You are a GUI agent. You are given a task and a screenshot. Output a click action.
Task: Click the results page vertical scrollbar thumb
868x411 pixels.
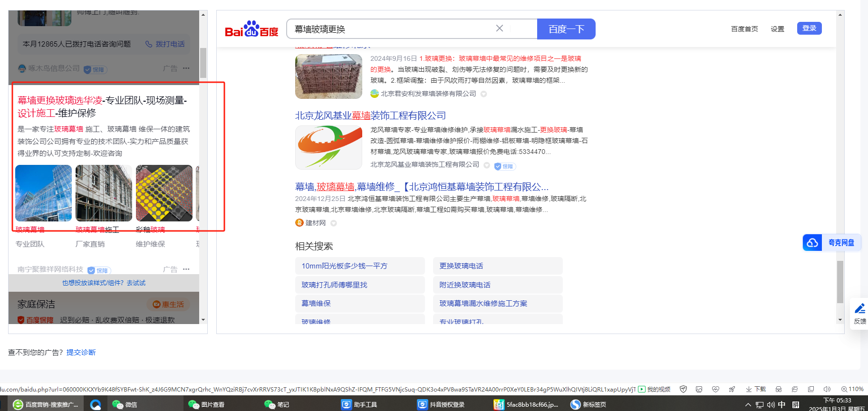coord(840,282)
